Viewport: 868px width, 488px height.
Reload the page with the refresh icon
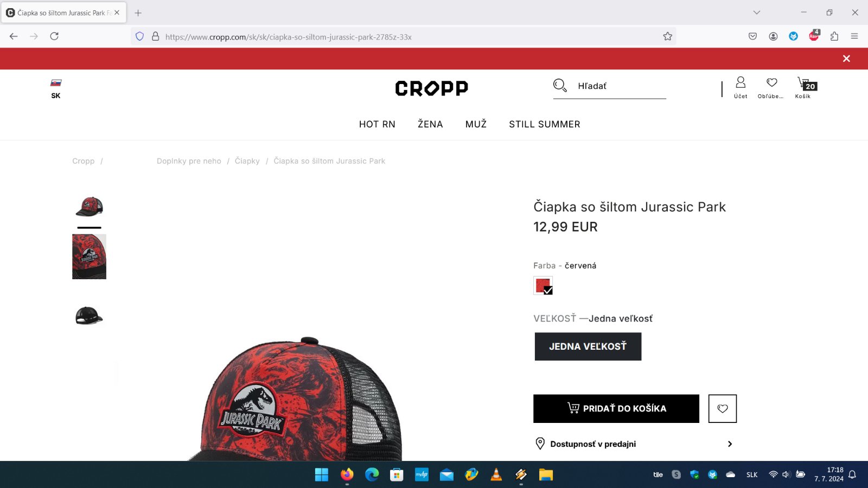[54, 36]
